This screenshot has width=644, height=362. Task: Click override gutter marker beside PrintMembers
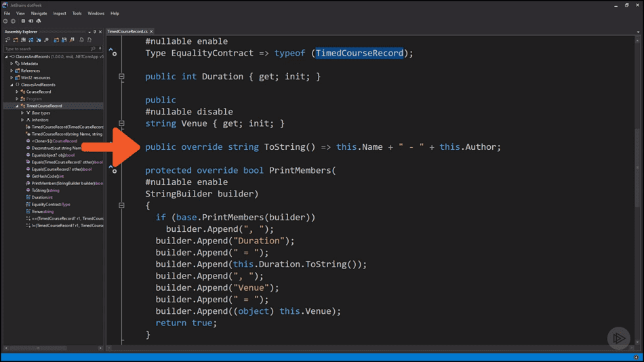click(x=113, y=169)
